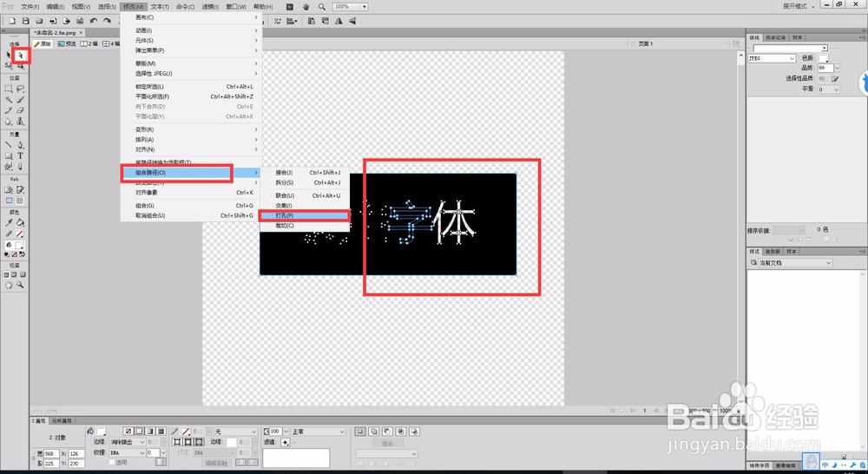Click the Save toolbar icon
The width and height of the screenshot is (868, 474).
(x=25, y=21)
